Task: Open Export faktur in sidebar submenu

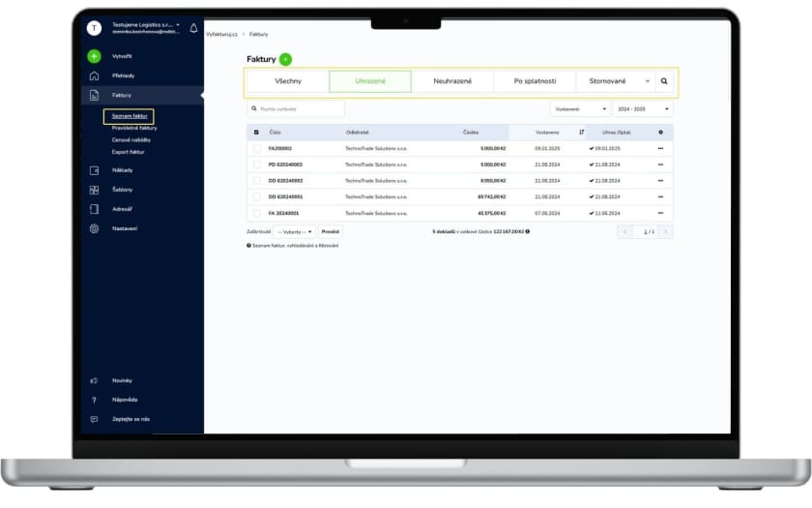Action: point(128,152)
